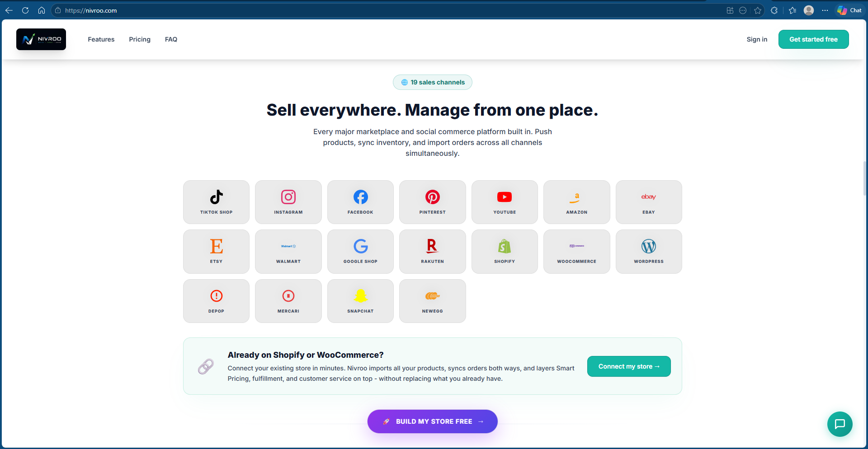View site information via the lock icon
Image resolution: width=868 pixels, height=449 pixels.
(x=58, y=10)
